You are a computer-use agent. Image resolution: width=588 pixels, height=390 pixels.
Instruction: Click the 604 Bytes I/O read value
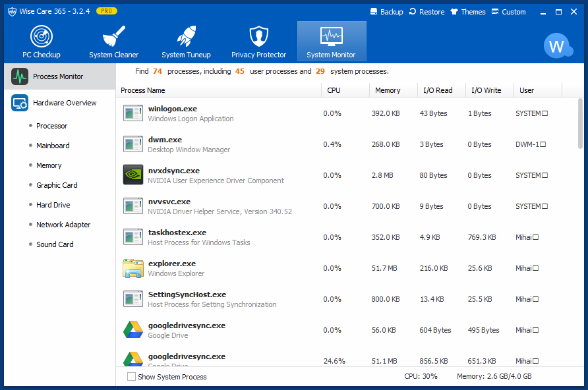435,330
